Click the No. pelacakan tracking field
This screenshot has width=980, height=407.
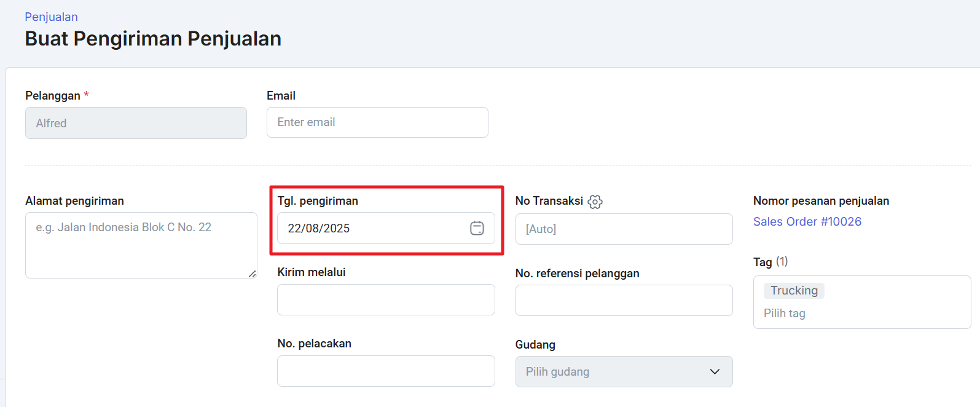[386, 371]
